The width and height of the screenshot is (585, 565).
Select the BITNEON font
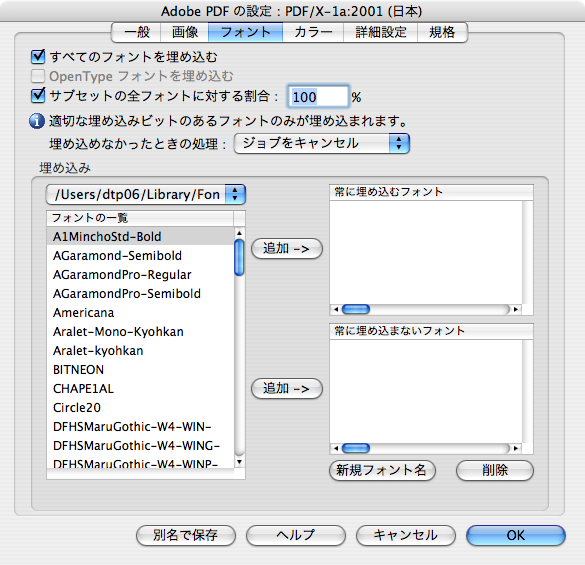(x=140, y=370)
